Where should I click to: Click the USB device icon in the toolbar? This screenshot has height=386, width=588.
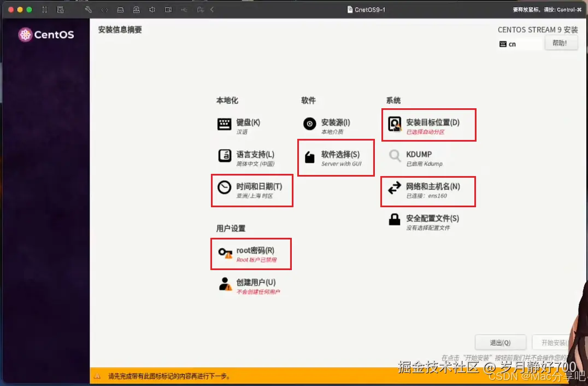point(185,9)
